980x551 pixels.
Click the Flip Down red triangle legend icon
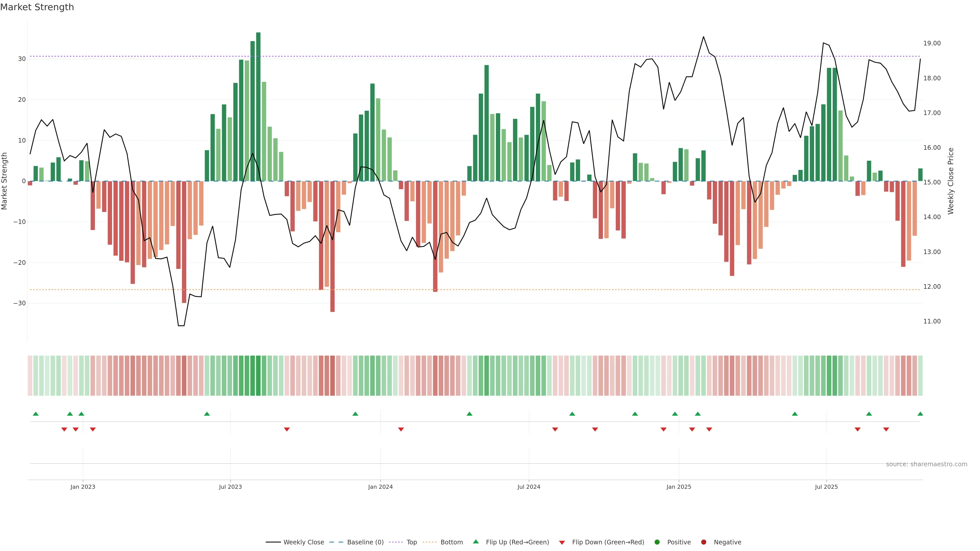[562, 542]
